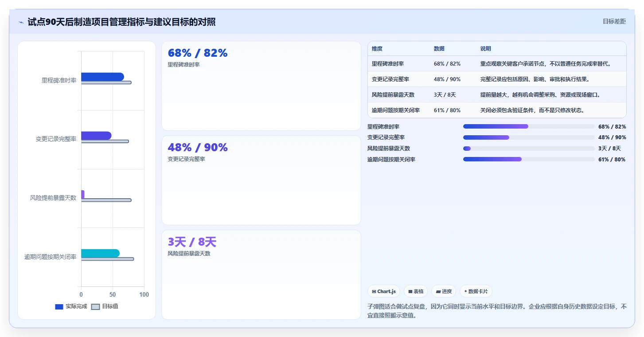Click the large 3天 / 8天 KPI card value
644x337 pixels.
(192, 242)
